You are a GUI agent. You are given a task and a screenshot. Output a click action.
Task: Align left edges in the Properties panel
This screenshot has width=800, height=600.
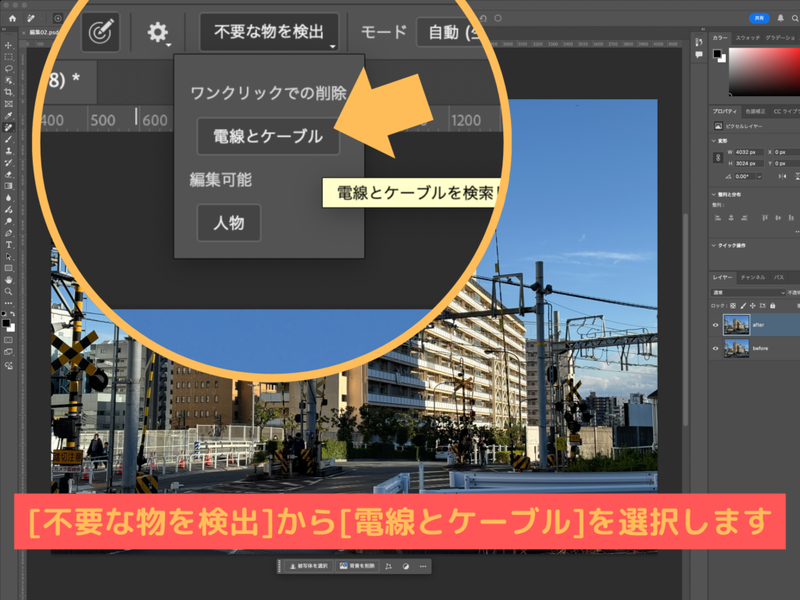click(718, 218)
